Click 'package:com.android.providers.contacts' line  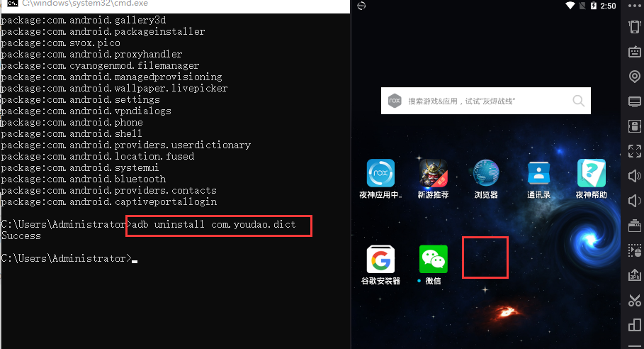pyautogui.click(x=108, y=191)
